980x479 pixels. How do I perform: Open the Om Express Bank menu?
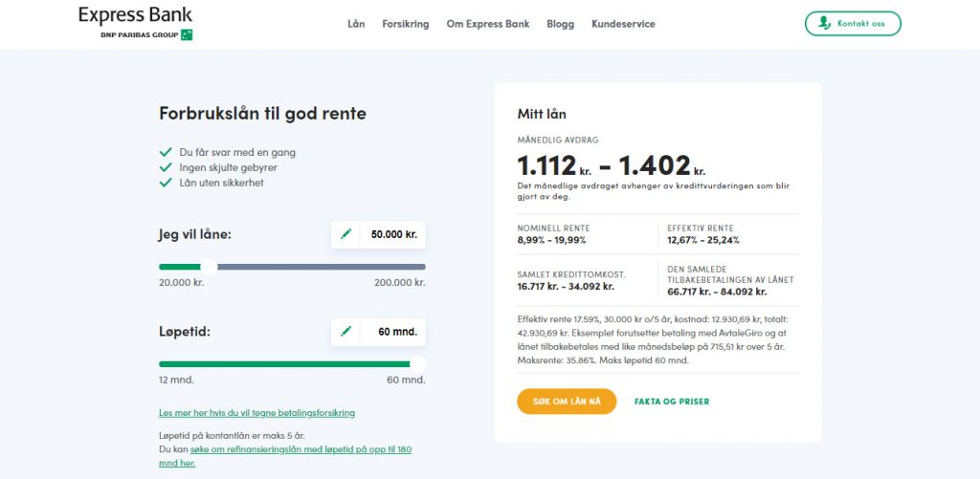click(x=487, y=24)
